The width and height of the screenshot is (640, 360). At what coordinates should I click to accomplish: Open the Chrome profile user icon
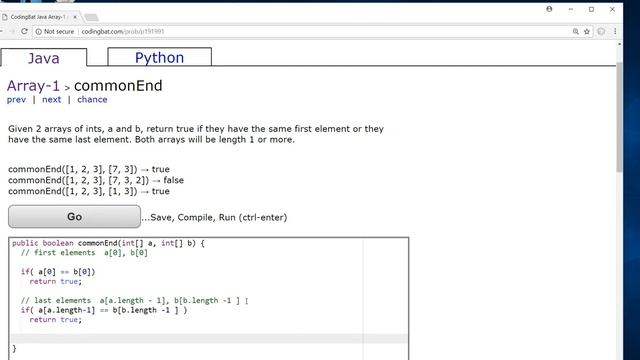pyautogui.click(x=549, y=9)
